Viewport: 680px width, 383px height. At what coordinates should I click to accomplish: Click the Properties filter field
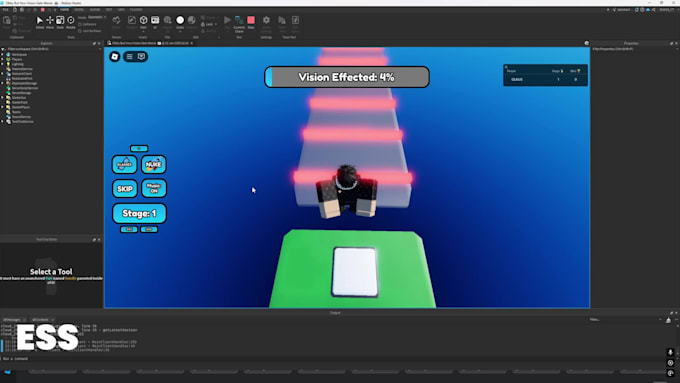point(634,49)
